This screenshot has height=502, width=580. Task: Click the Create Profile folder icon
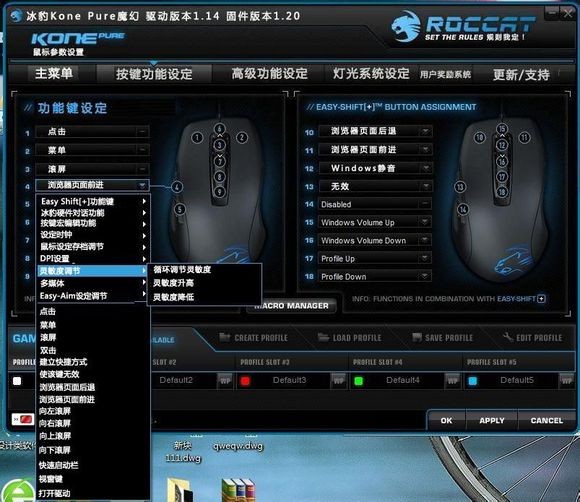(x=225, y=337)
